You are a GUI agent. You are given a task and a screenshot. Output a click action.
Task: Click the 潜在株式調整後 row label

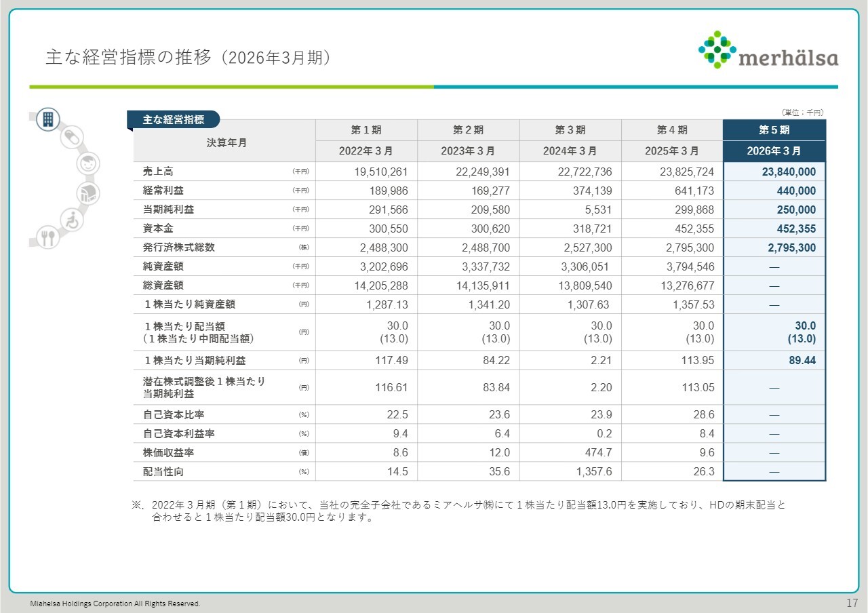(204, 387)
